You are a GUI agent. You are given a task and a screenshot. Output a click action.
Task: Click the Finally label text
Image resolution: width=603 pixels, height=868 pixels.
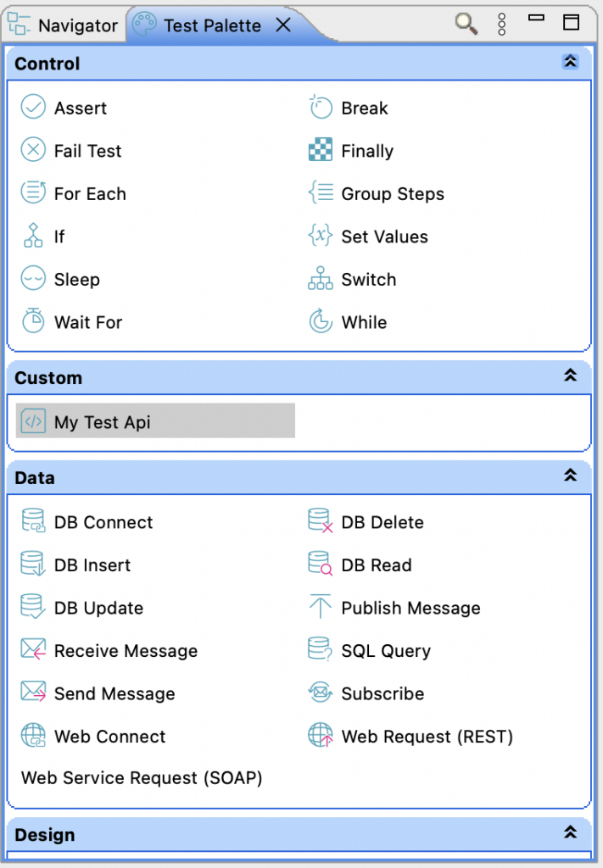coord(367,151)
